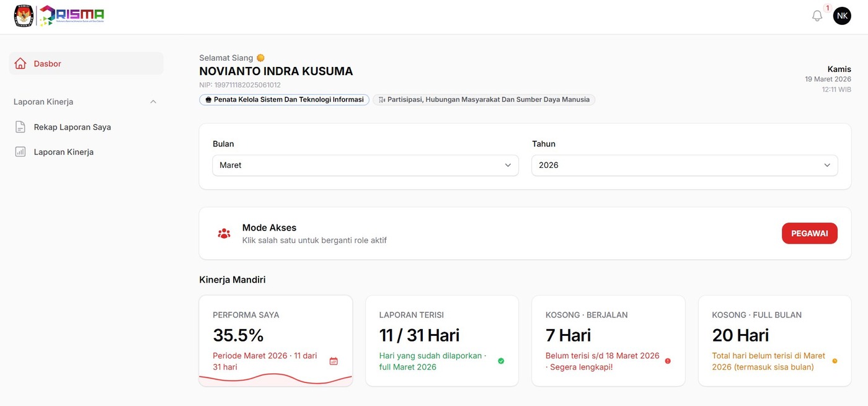Open the Bulan dropdown showing Maret

(365, 165)
